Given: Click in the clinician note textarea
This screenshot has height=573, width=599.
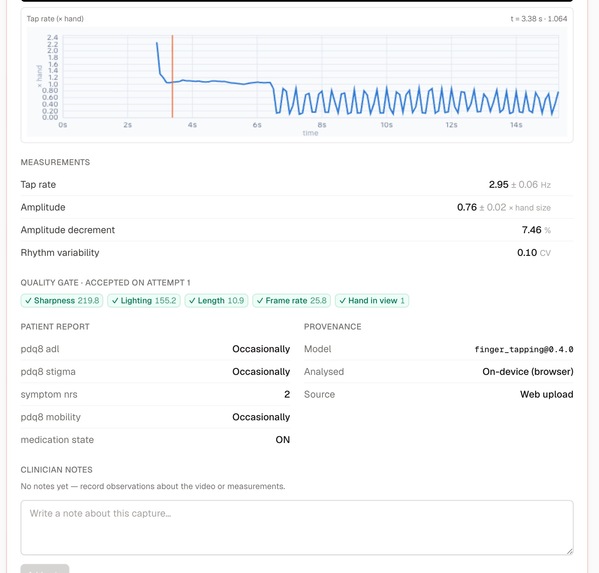Looking at the screenshot, I should (x=297, y=528).
